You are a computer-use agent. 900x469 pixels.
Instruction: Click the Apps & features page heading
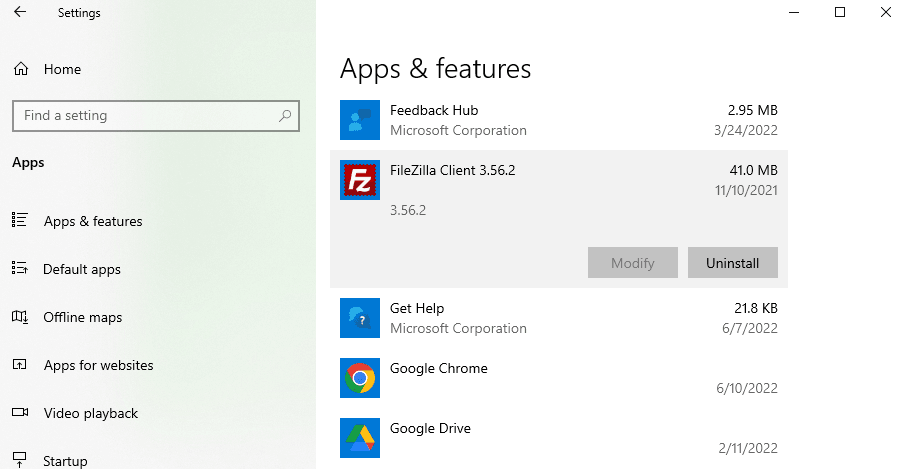[435, 69]
